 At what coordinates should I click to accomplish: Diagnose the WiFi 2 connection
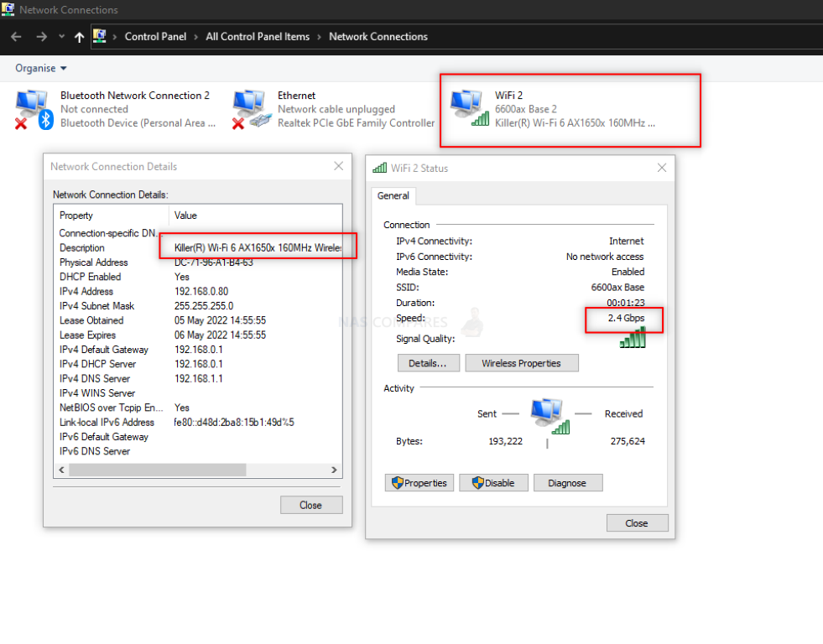point(567,482)
